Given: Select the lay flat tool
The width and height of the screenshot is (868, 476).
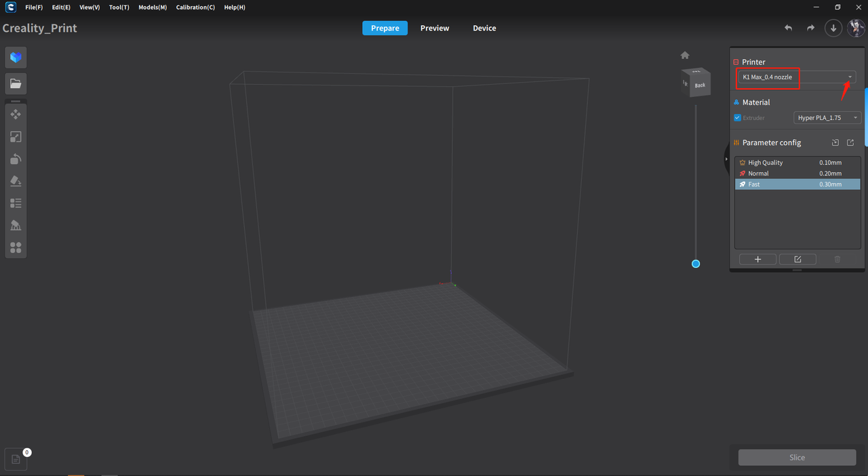Looking at the screenshot, I should (x=16, y=181).
